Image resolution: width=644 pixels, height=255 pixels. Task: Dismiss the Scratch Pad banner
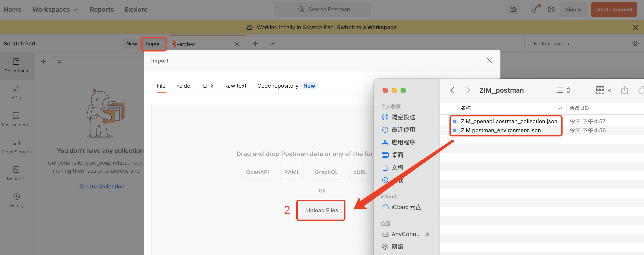[x=635, y=27]
